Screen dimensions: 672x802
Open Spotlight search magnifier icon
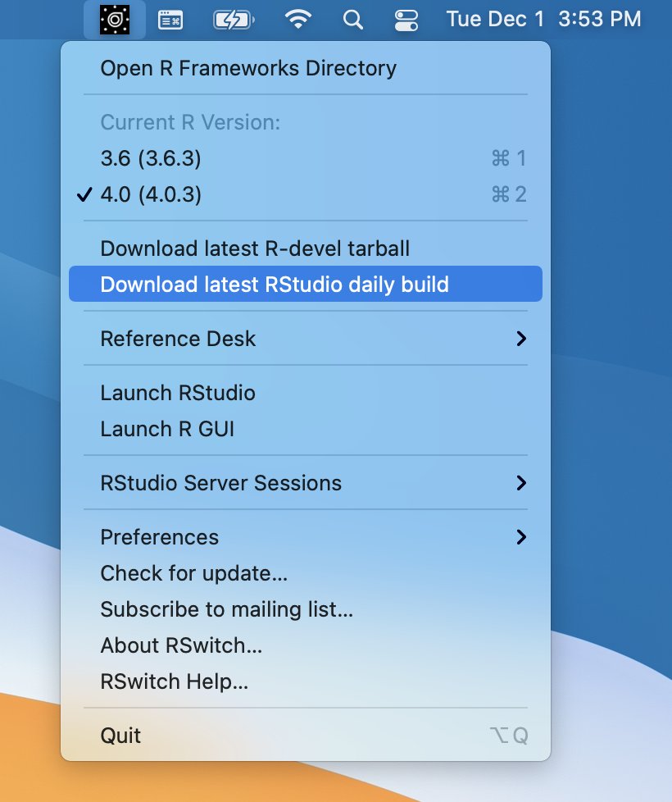pos(352,20)
